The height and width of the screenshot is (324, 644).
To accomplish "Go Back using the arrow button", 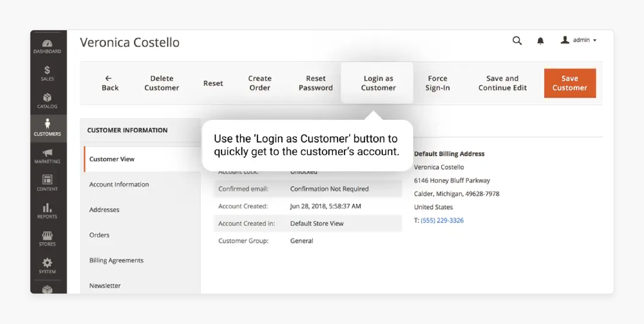I will pos(110,83).
